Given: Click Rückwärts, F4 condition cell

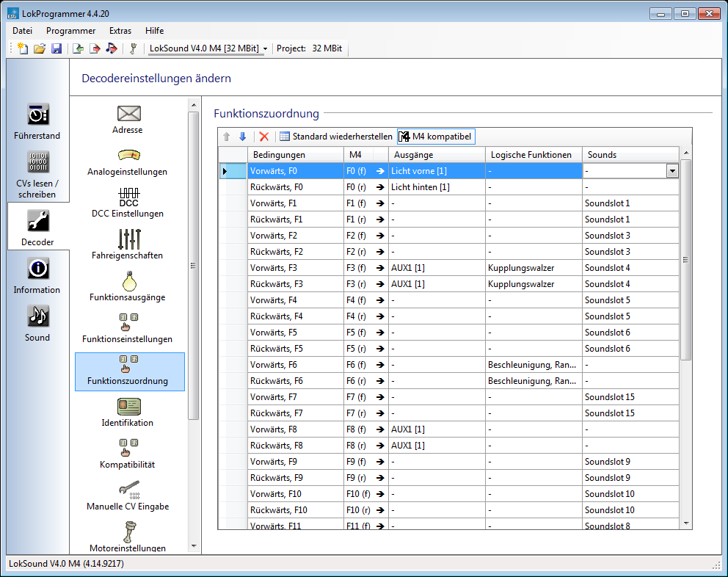Looking at the screenshot, I should [295, 316].
